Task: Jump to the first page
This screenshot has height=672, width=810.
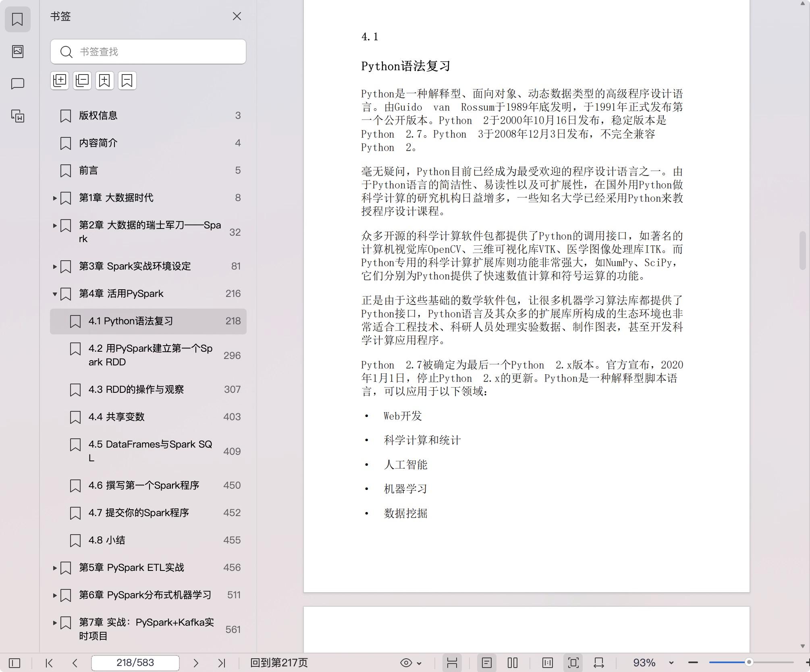Action: (49, 663)
